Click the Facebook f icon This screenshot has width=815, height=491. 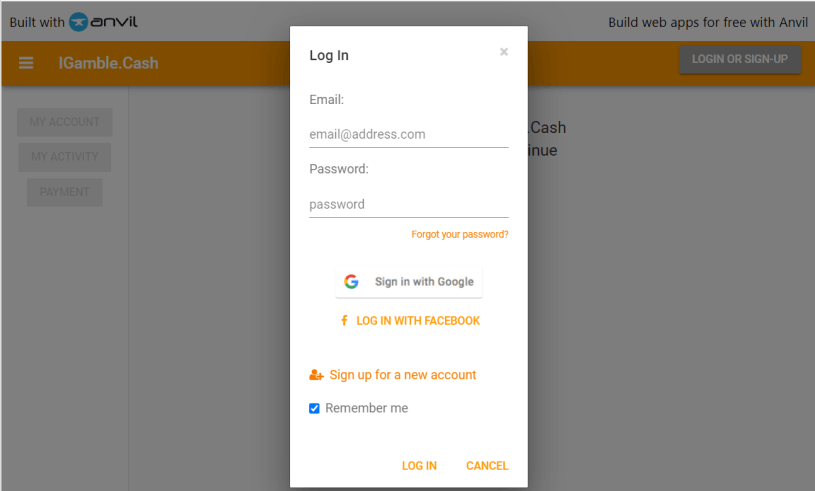click(x=344, y=321)
